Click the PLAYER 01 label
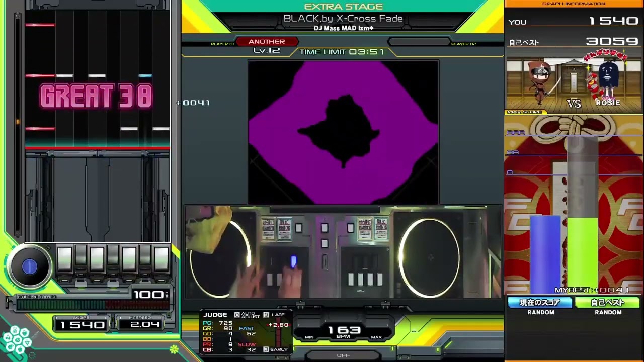This screenshot has width=644, height=362. (222, 44)
